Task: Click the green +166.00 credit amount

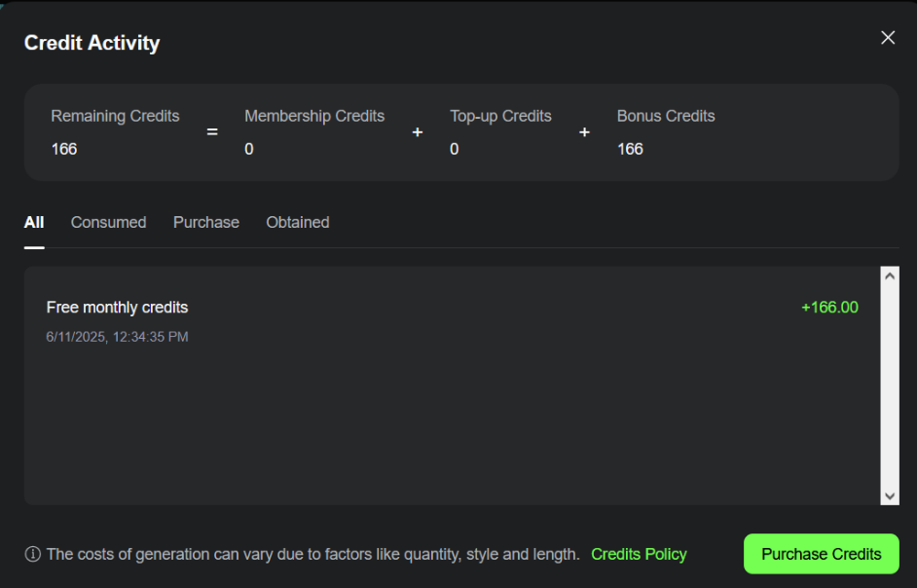Action: 829,307
